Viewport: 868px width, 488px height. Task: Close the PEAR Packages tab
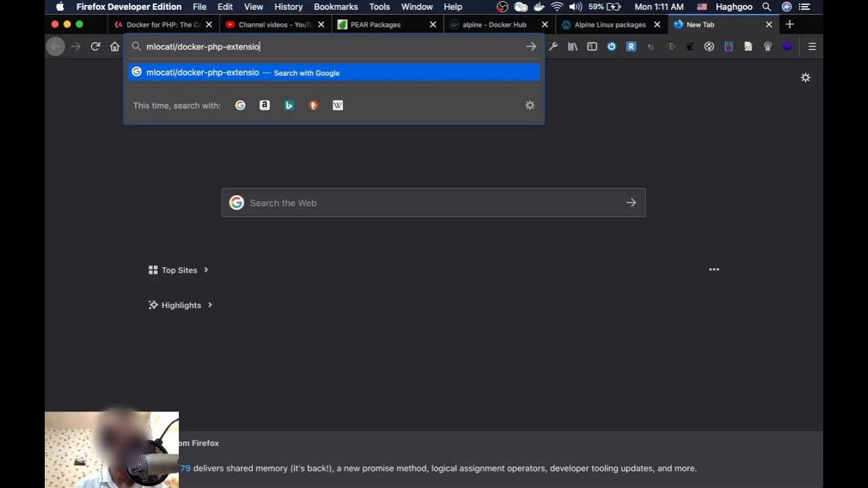(433, 24)
